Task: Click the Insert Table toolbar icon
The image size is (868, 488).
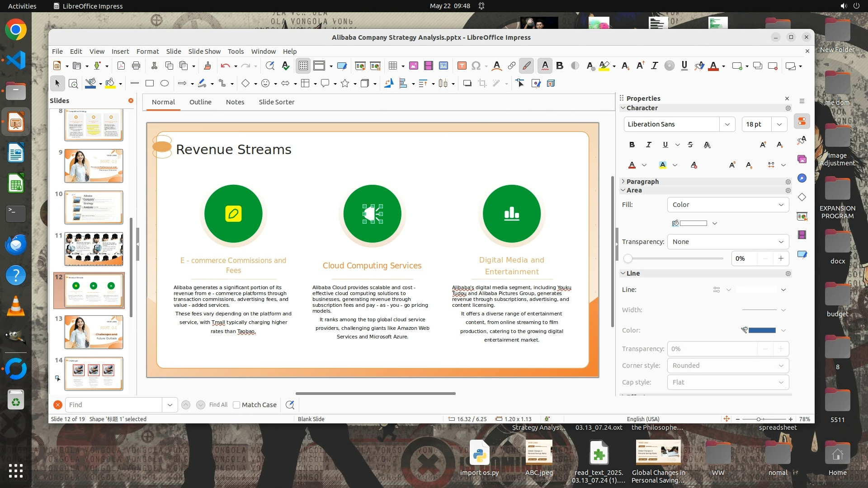Action: (x=392, y=66)
